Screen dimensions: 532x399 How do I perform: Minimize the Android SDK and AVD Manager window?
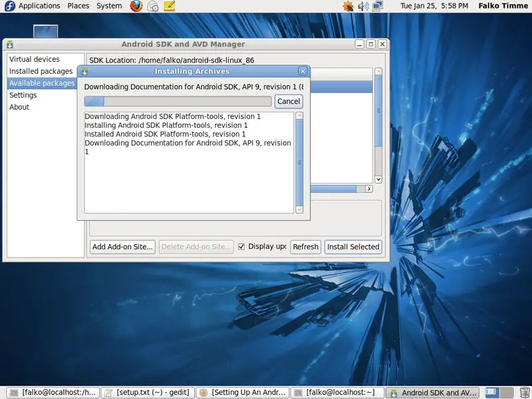click(359, 44)
